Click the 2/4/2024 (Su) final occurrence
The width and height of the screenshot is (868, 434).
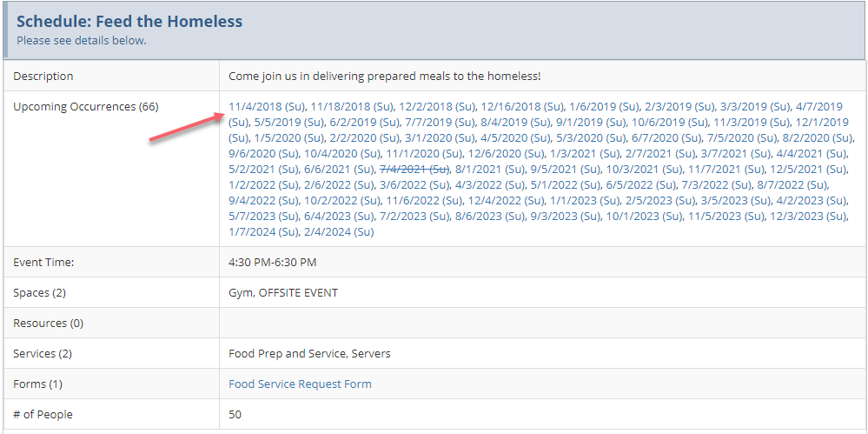click(x=340, y=232)
